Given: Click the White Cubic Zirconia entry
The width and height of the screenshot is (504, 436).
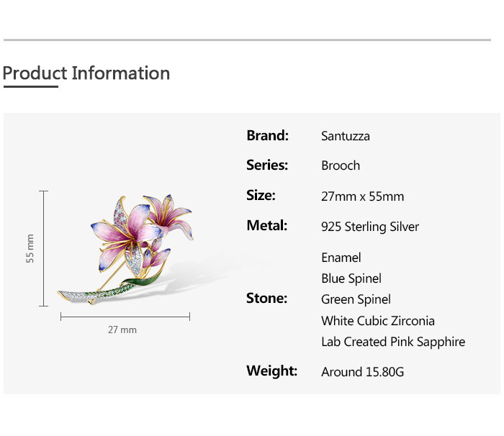Looking at the screenshot, I should (378, 321).
